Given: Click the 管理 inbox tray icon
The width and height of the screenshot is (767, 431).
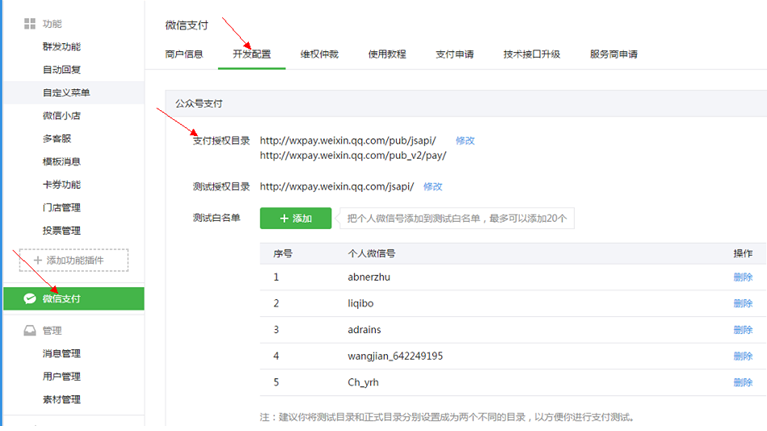Looking at the screenshot, I should click(30, 331).
